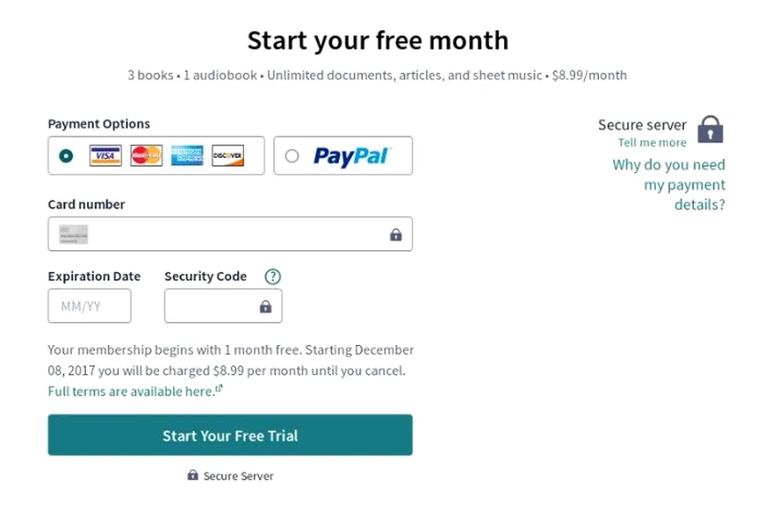Select the PayPal payment radio button
Screen dimensions: 757x532
click(292, 156)
